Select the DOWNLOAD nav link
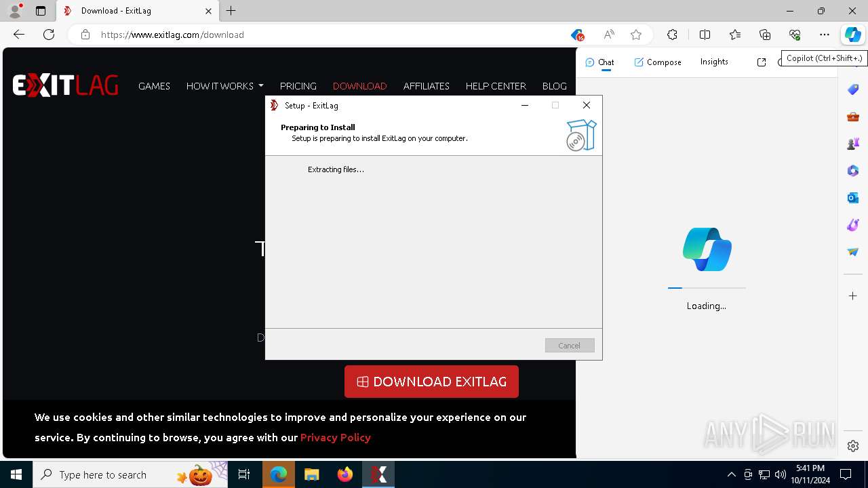Image resolution: width=868 pixels, height=488 pixels. click(359, 86)
